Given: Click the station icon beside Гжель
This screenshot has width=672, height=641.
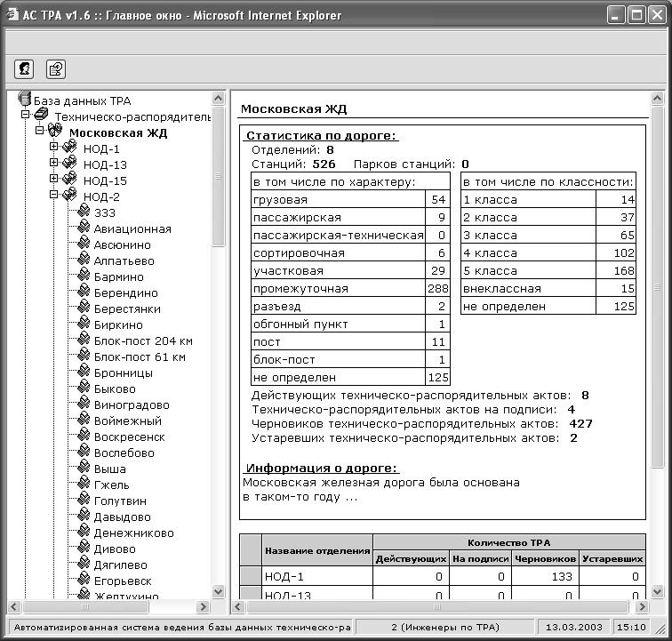Looking at the screenshot, I should (x=84, y=483).
